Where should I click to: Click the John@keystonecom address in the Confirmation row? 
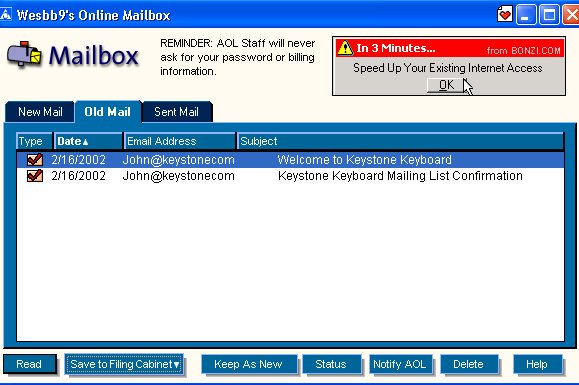178,176
